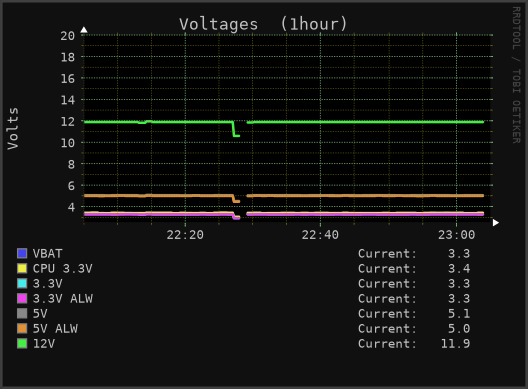Click the VBAT blue legend swatch
This screenshot has width=528, height=389.
click(22, 253)
